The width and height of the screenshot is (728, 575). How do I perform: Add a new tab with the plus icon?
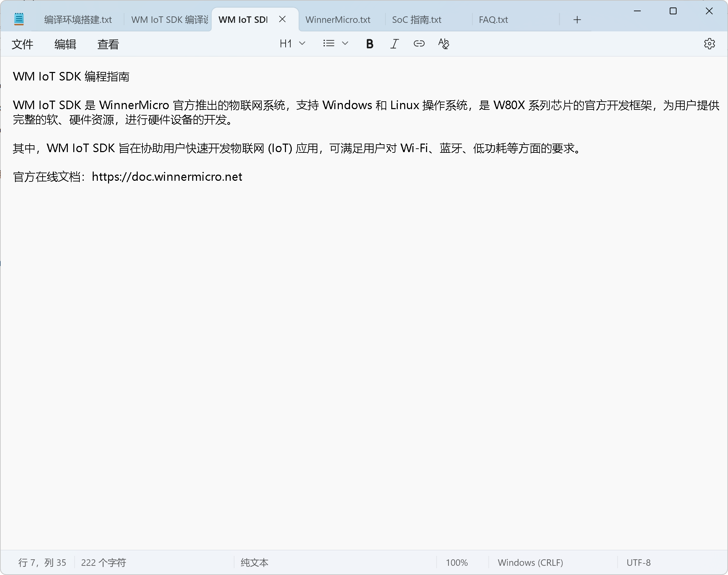(577, 20)
